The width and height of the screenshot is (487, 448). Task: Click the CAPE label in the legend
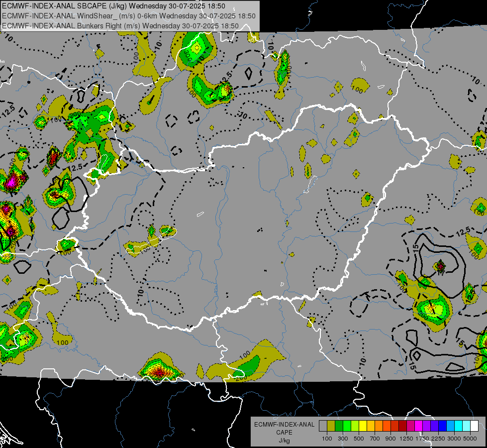(284, 433)
